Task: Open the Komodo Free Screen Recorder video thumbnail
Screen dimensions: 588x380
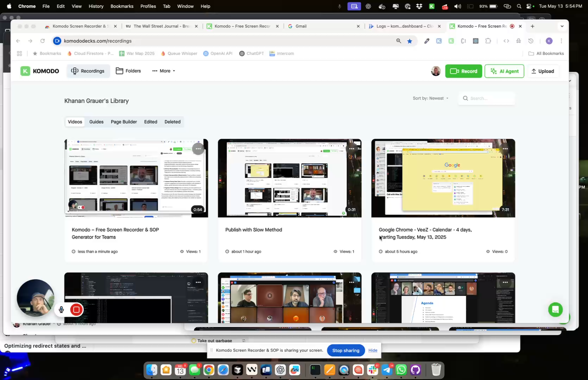Action: 136,178
